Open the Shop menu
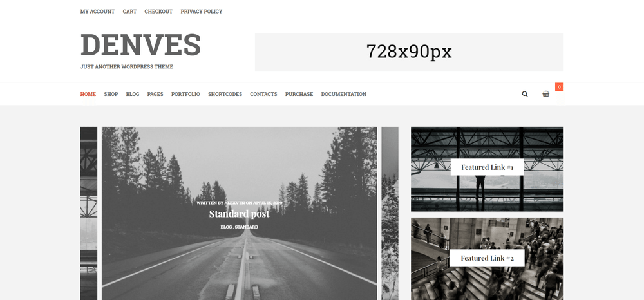This screenshot has width=644, height=300. (111, 94)
